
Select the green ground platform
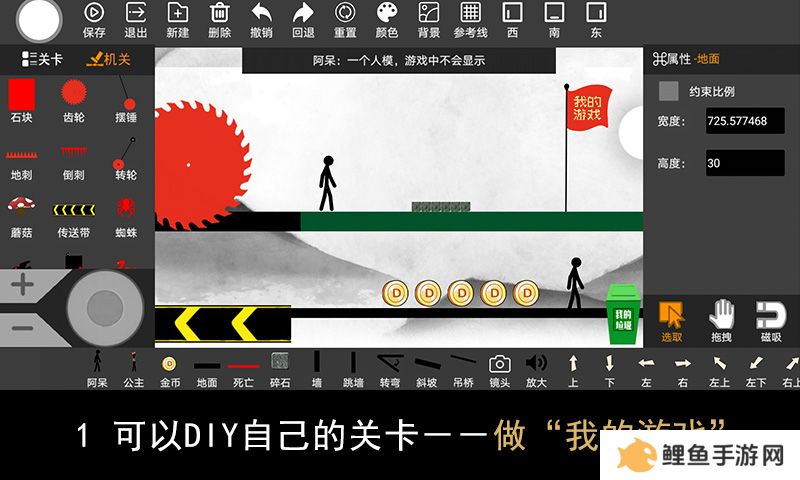click(x=471, y=221)
